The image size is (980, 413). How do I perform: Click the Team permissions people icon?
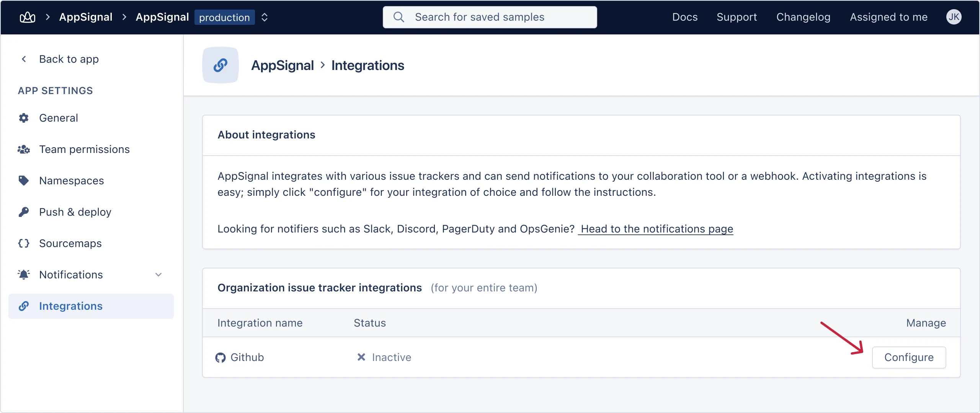[24, 149]
